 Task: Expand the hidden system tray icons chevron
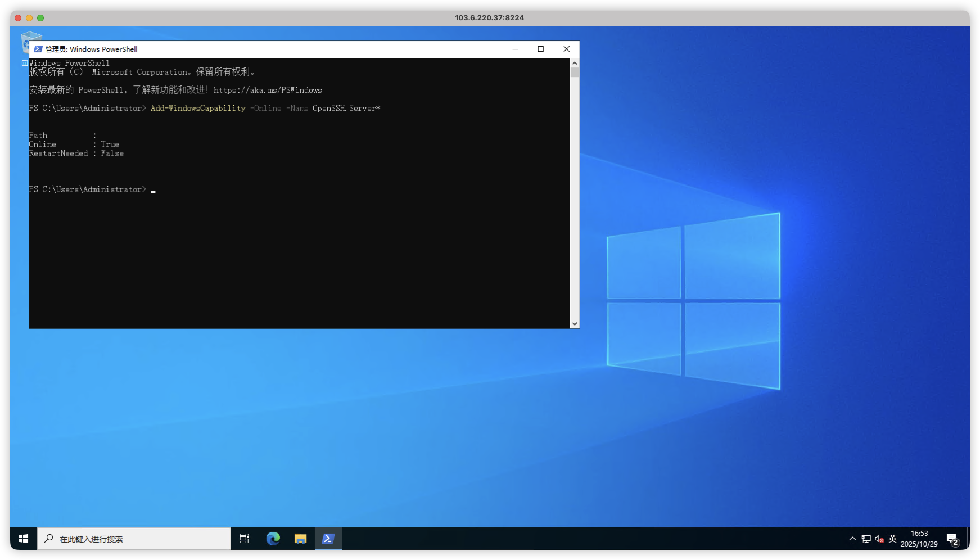click(x=852, y=539)
